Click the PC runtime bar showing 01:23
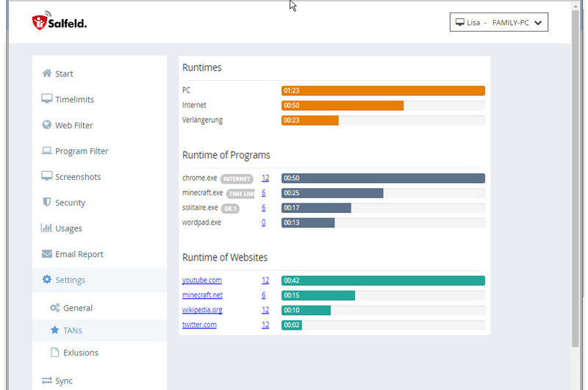 [x=383, y=90]
